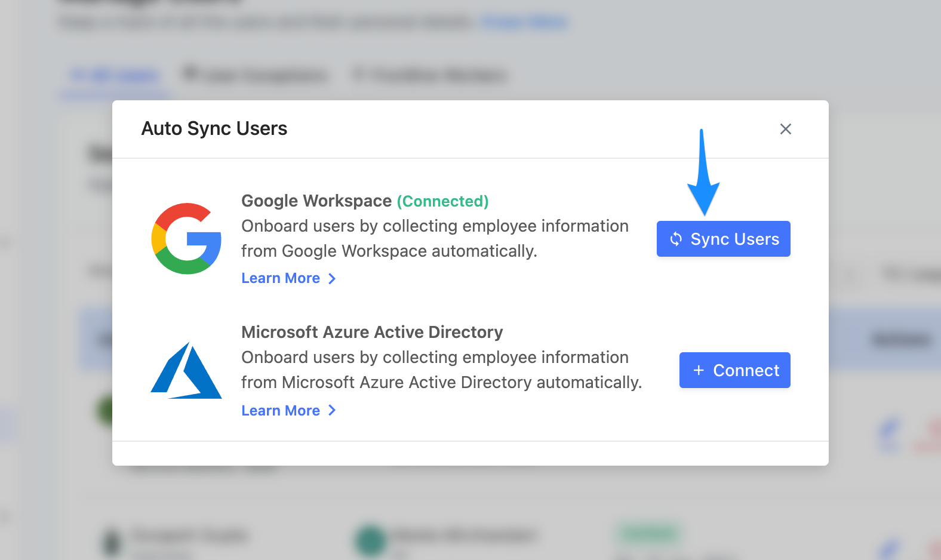Open Learn More for Google Workspace

[289, 278]
